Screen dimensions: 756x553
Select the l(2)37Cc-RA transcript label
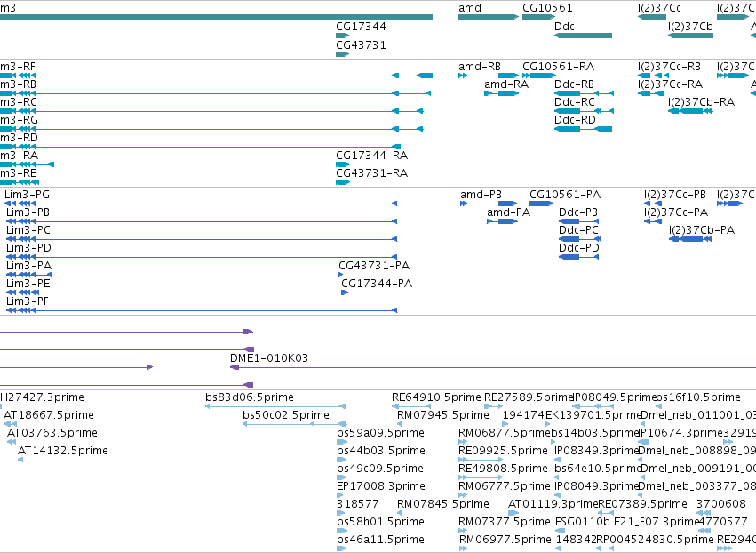coord(670,84)
